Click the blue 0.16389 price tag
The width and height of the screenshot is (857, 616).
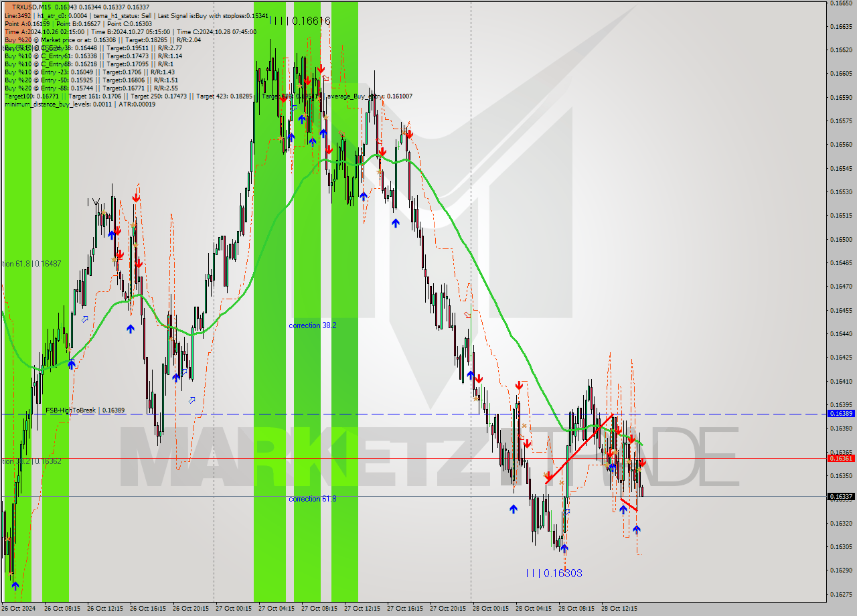(841, 414)
